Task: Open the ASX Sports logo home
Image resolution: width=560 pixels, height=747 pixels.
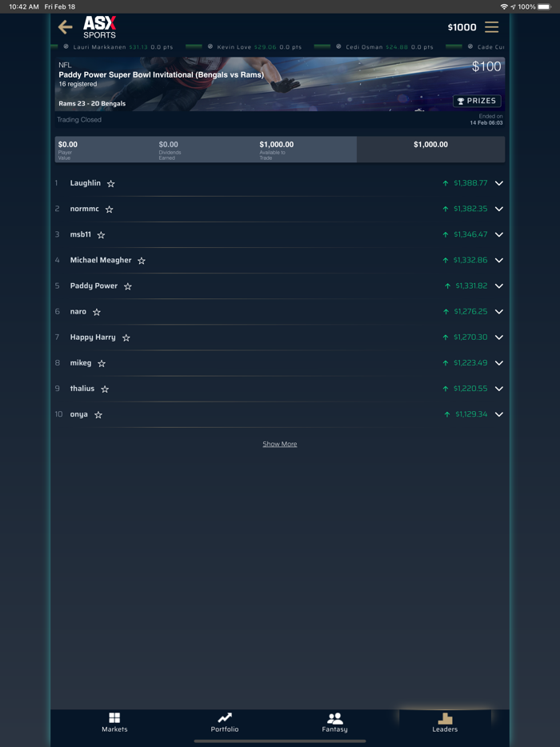Action: click(x=100, y=27)
